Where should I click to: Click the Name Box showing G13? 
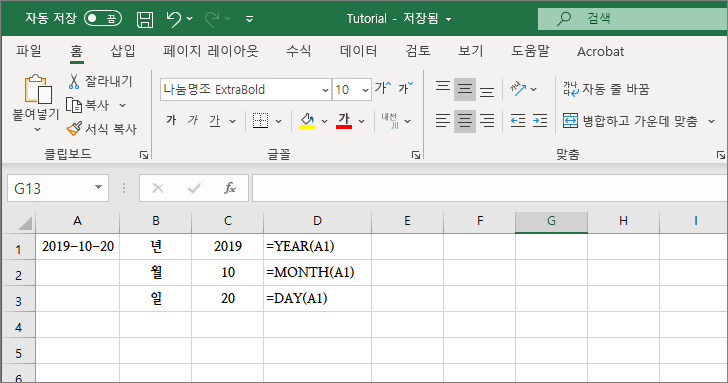(58, 188)
